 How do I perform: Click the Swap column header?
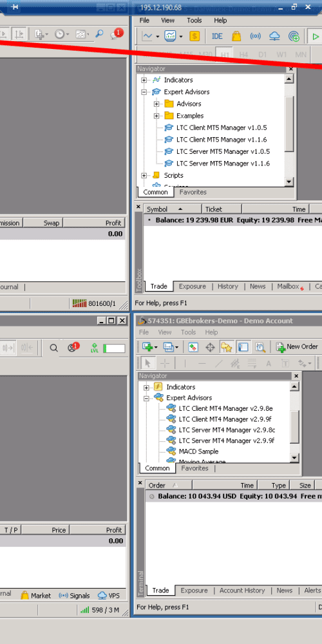click(x=42, y=223)
